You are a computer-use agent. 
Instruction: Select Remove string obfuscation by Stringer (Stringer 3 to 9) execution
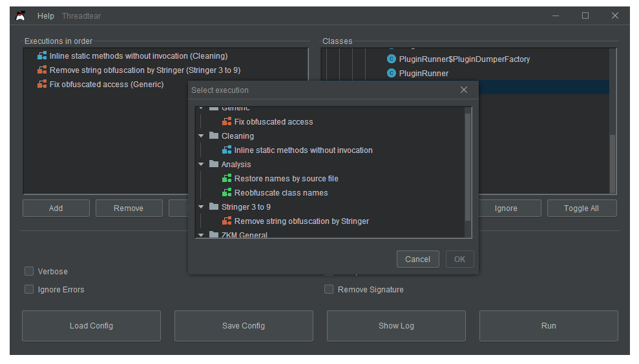pos(145,70)
